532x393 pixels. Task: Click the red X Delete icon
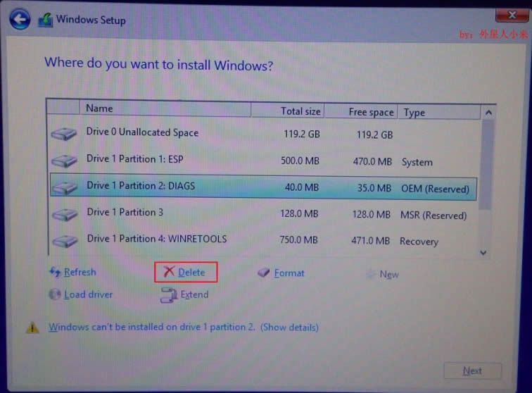169,273
